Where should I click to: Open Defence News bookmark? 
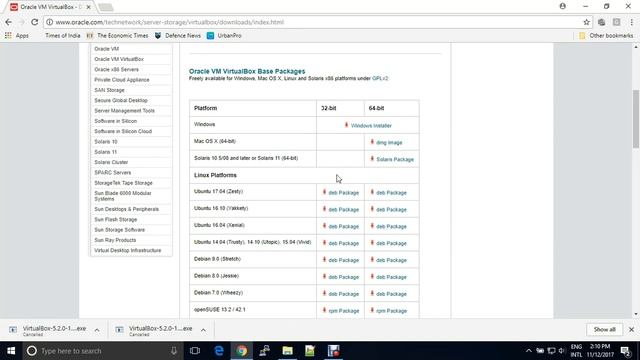point(178,36)
